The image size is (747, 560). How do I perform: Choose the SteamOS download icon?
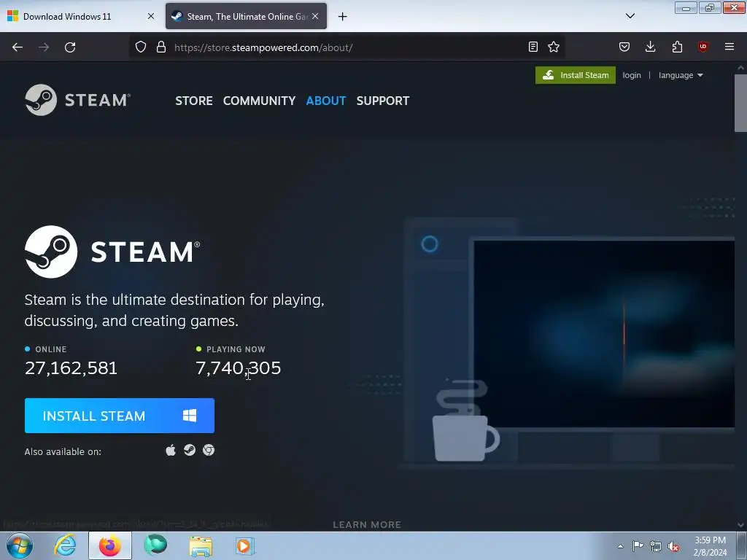click(x=190, y=450)
